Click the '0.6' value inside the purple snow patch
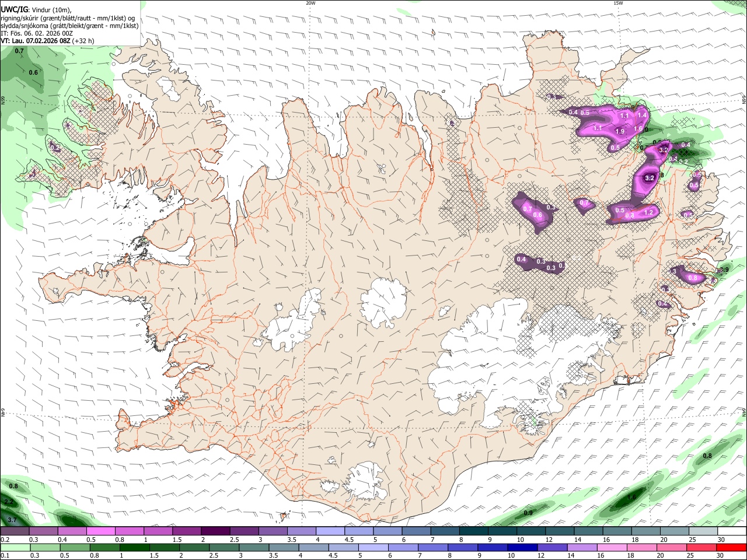Image resolution: width=747 pixels, height=560 pixels. click(538, 215)
